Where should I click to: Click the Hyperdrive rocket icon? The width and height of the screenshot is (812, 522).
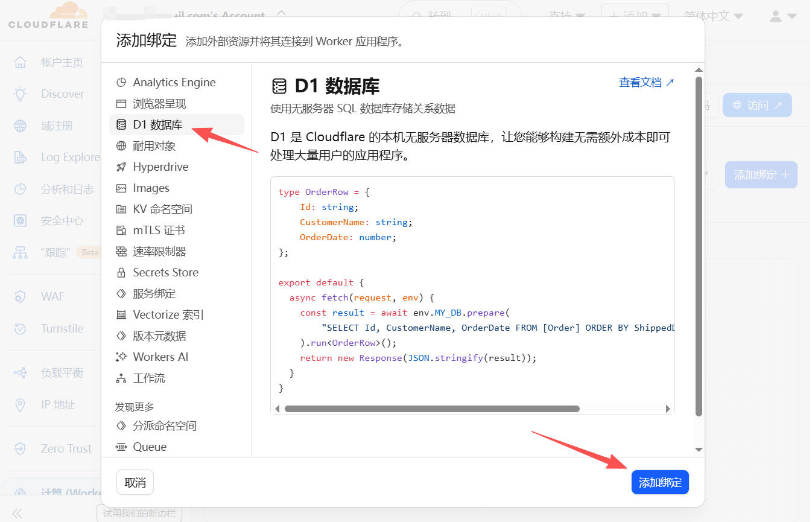pyautogui.click(x=121, y=167)
